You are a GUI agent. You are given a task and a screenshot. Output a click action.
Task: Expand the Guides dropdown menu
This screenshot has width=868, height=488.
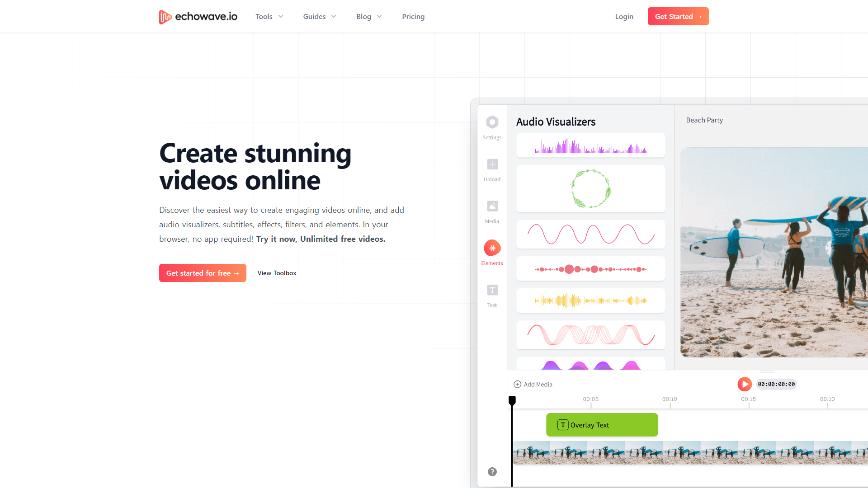point(319,15)
